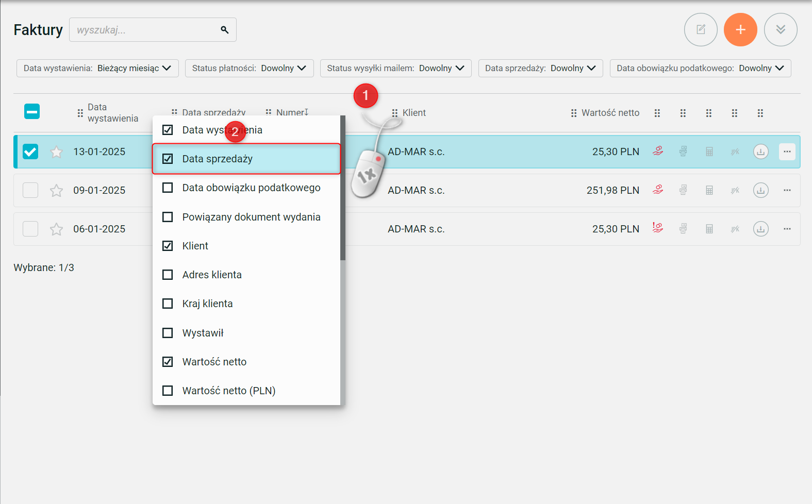Open Status wysyłki mailem filter dropdown
The width and height of the screenshot is (812, 504).
coord(395,68)
